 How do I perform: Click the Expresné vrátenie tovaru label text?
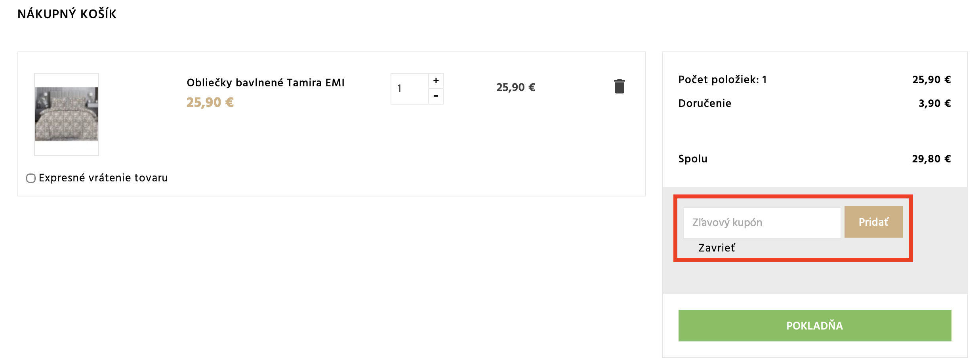[x=103, y=178]
